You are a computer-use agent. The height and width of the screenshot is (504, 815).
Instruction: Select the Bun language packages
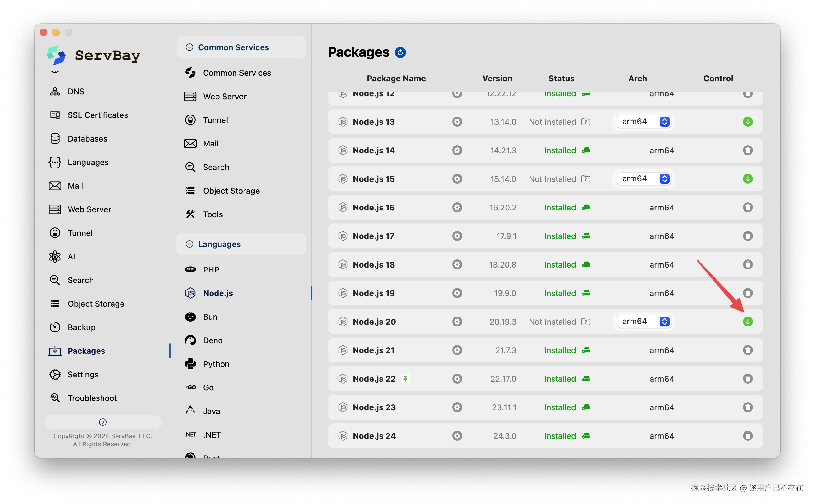(210, 317)
